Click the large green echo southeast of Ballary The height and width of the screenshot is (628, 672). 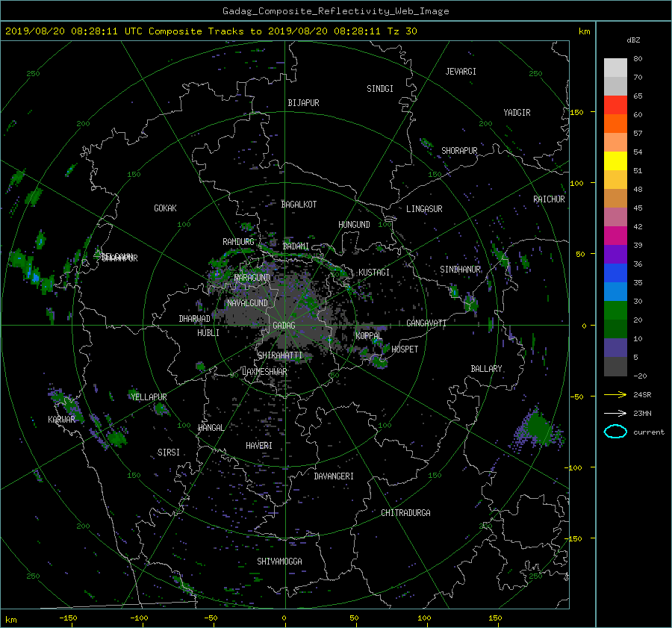click(x=538, y=428)
